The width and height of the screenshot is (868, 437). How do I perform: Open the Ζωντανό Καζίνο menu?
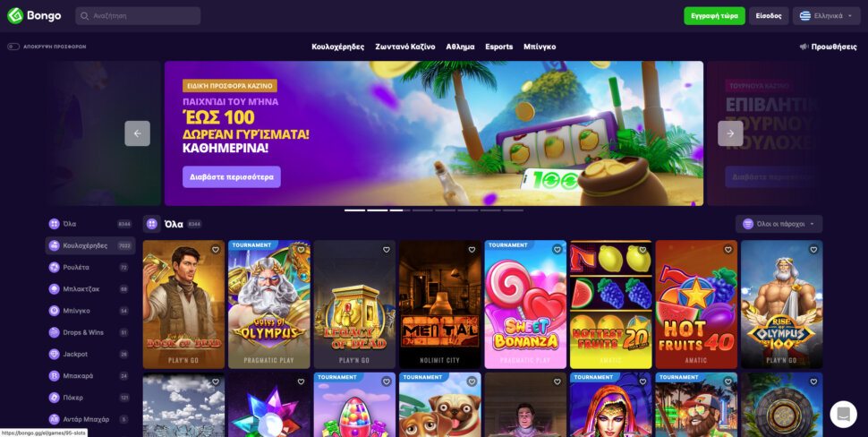pos(405,47)
